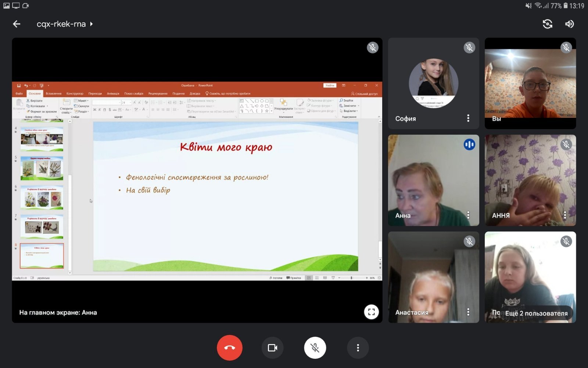This screenshot has height=368, width=588.
Task: Open the Вставлення ribbon tab
Action: click(x=54, y=93)
